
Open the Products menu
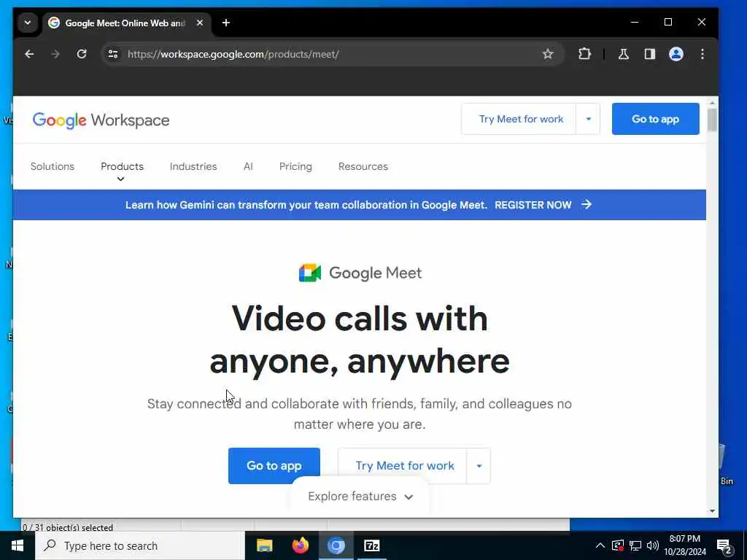tap(122, 166)
